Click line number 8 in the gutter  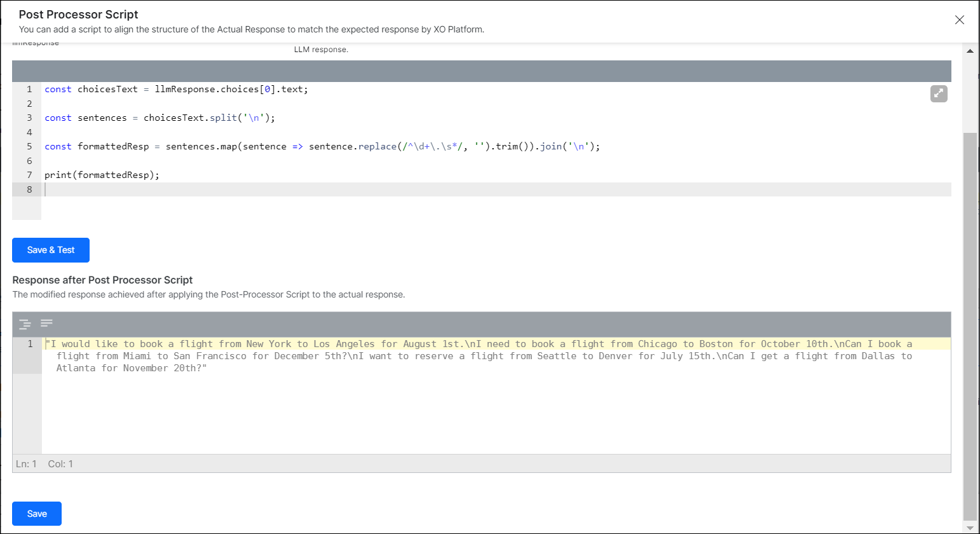29,189
